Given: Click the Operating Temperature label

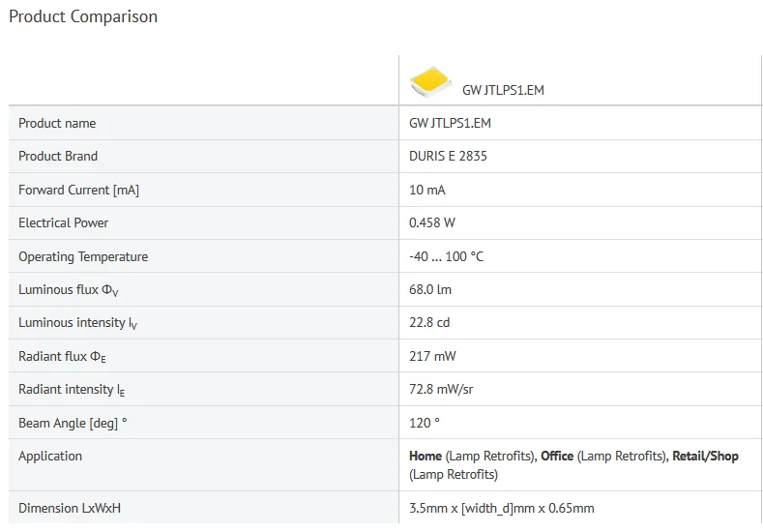Looking at the screenshot, I should click(83, 256).
